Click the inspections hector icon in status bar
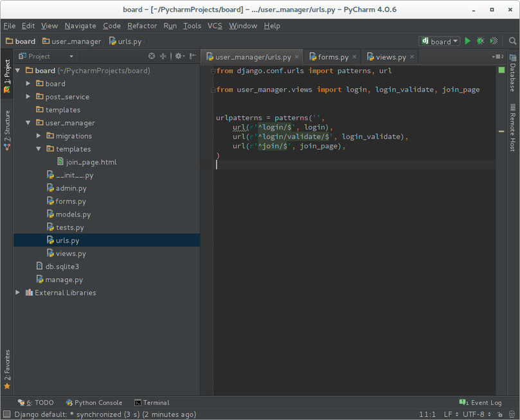 [x=512, y=414]
